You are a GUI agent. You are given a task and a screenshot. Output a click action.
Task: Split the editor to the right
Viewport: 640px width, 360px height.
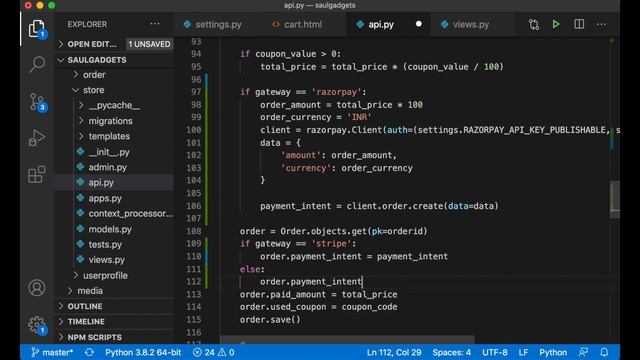[x=579, y=24]
